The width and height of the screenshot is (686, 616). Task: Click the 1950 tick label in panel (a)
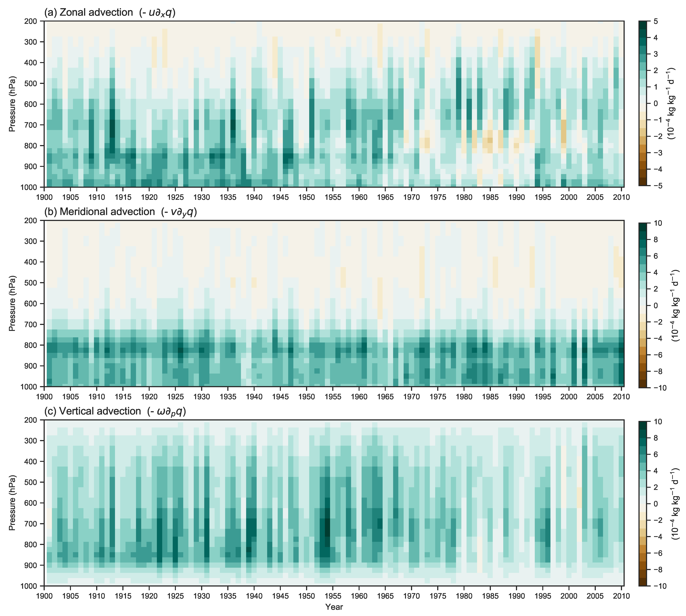[306, 197]
